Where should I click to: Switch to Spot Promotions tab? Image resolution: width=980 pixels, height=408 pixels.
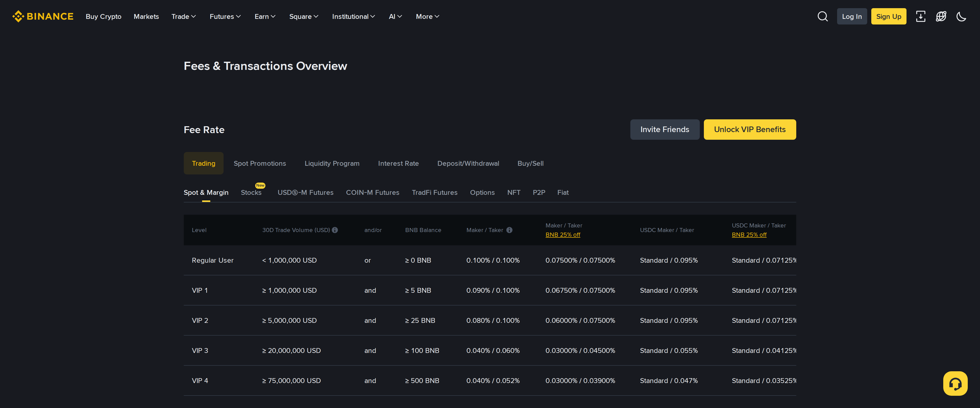point(260,163)
